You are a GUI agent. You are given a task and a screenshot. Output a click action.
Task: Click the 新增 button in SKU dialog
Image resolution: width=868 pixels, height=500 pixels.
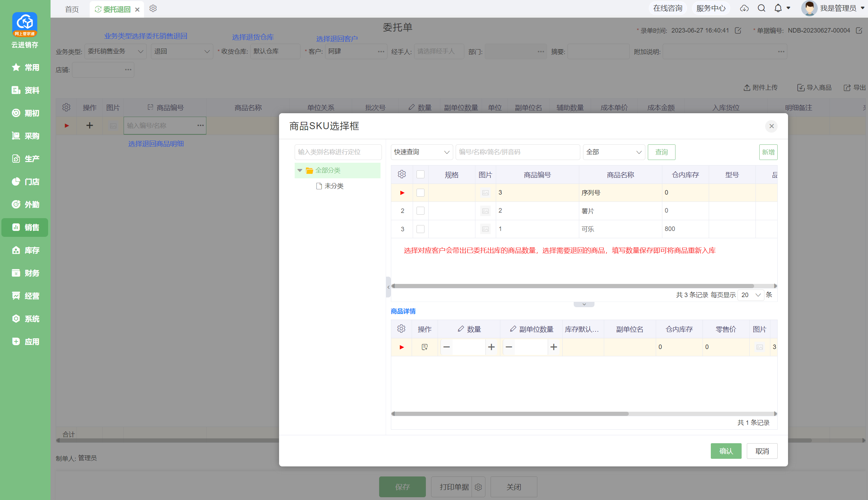point(768,152)
